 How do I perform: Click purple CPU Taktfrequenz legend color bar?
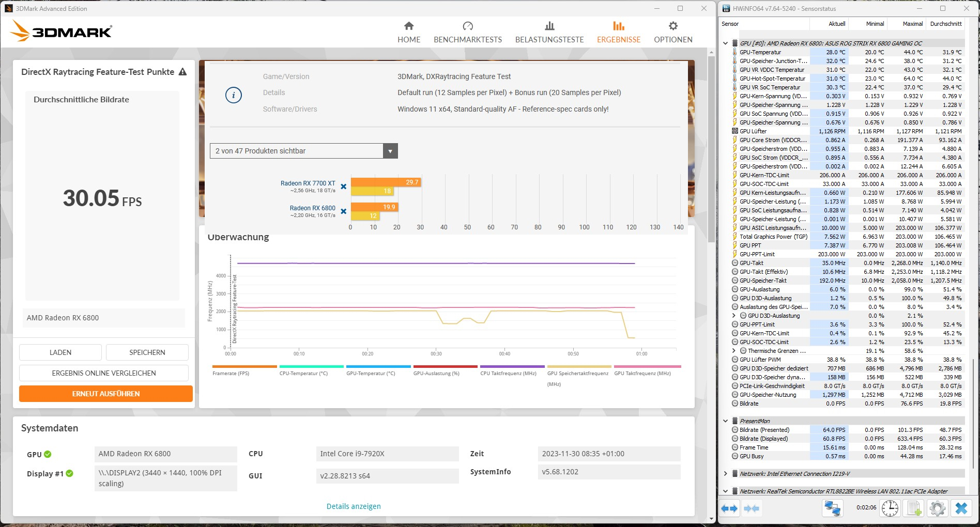(512, 366)
